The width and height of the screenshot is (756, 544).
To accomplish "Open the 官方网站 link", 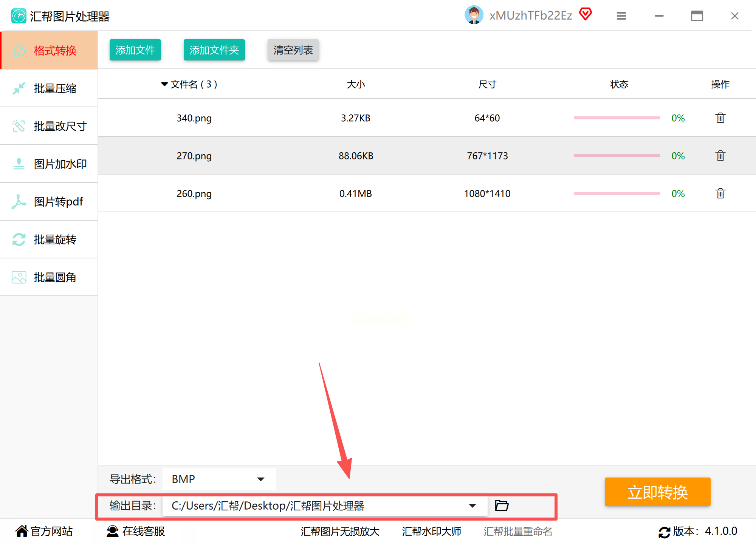I will (44, 531).
